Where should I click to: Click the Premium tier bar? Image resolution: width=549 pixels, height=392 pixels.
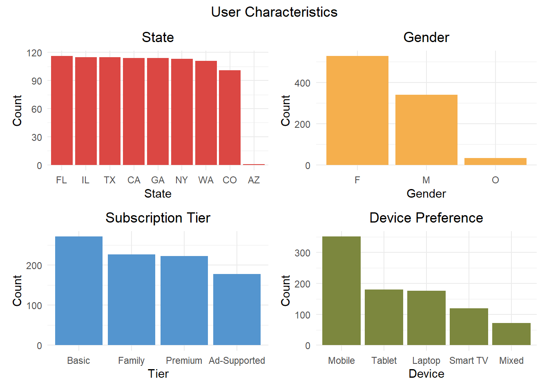[x=184, y=301]
